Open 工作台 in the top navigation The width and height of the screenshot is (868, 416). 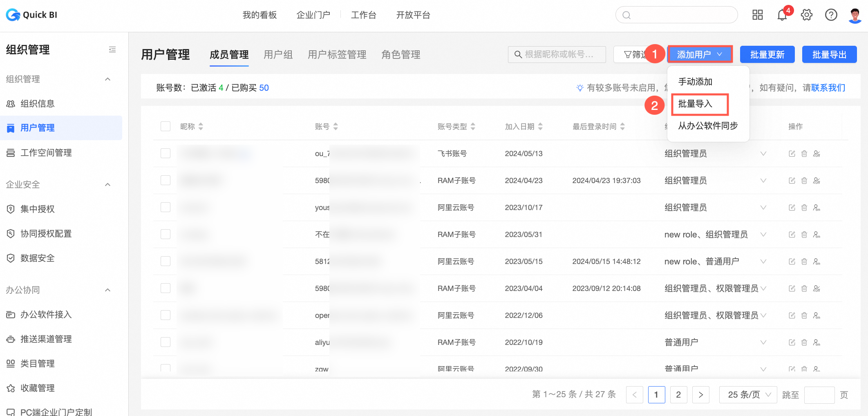click(363, 15)
